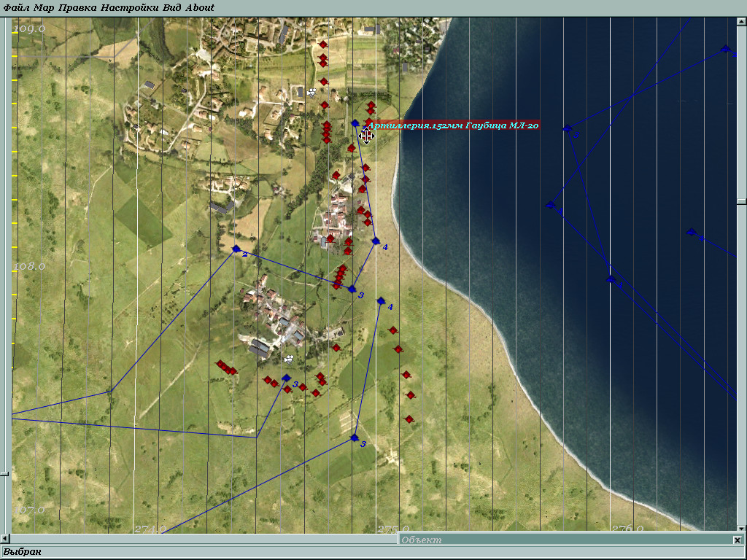747x560 pixels.
Task: Select ship waypoint 3 in the sea
Action: (567, 128)
